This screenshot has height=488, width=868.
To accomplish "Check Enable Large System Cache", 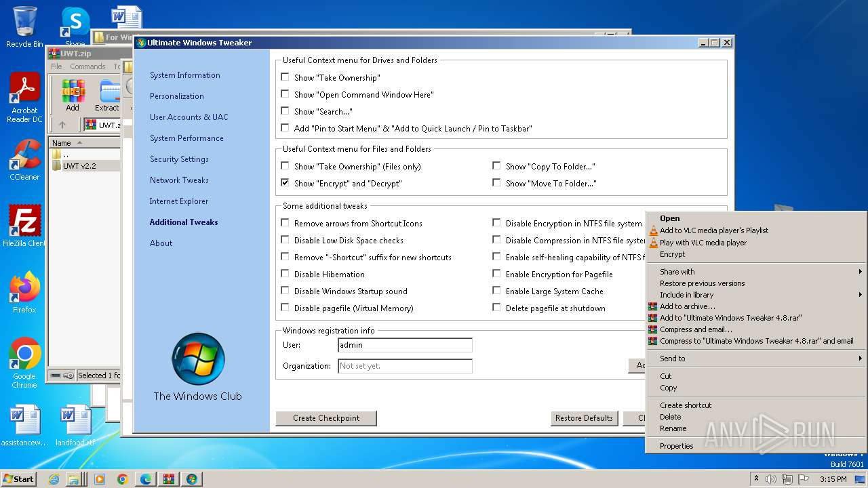I will 496,291.
